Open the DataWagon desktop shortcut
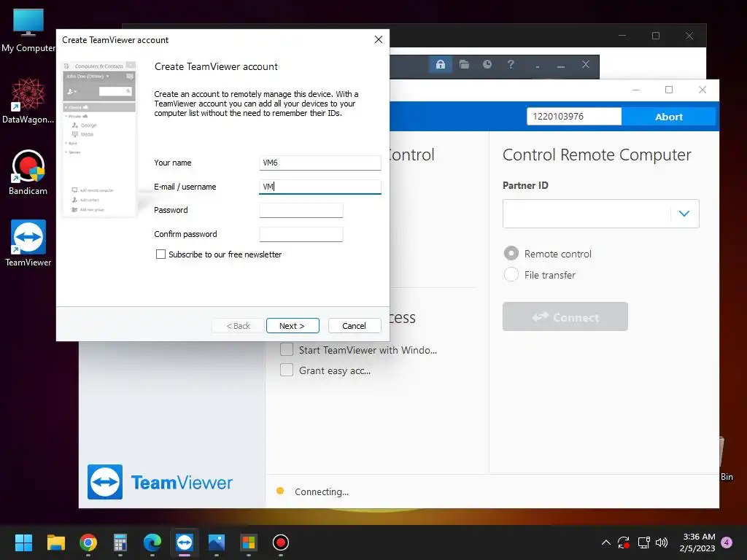This screenshot has height=560, width=747. coord(28,101)
